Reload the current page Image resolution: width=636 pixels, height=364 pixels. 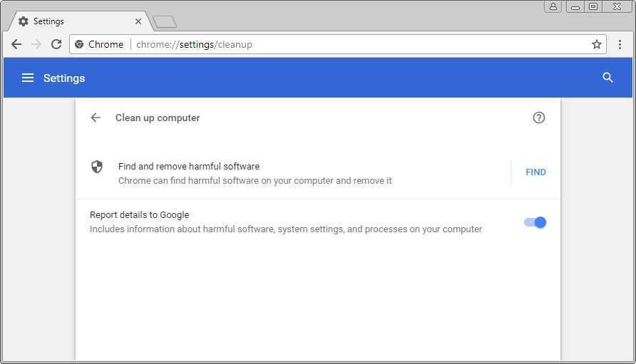(x=56, y=44)
